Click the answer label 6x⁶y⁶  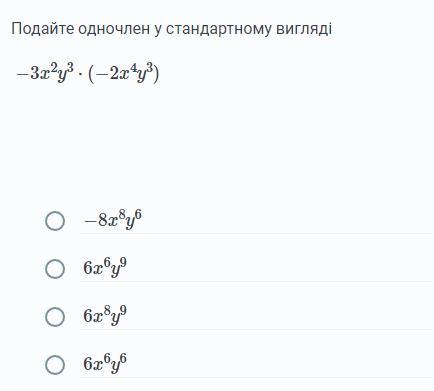click(105, 363)
